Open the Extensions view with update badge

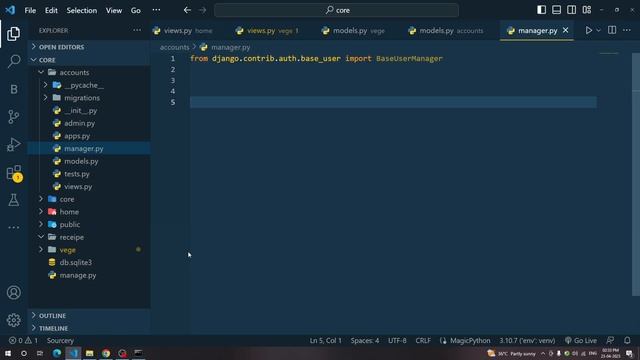[x=13, y=173]
